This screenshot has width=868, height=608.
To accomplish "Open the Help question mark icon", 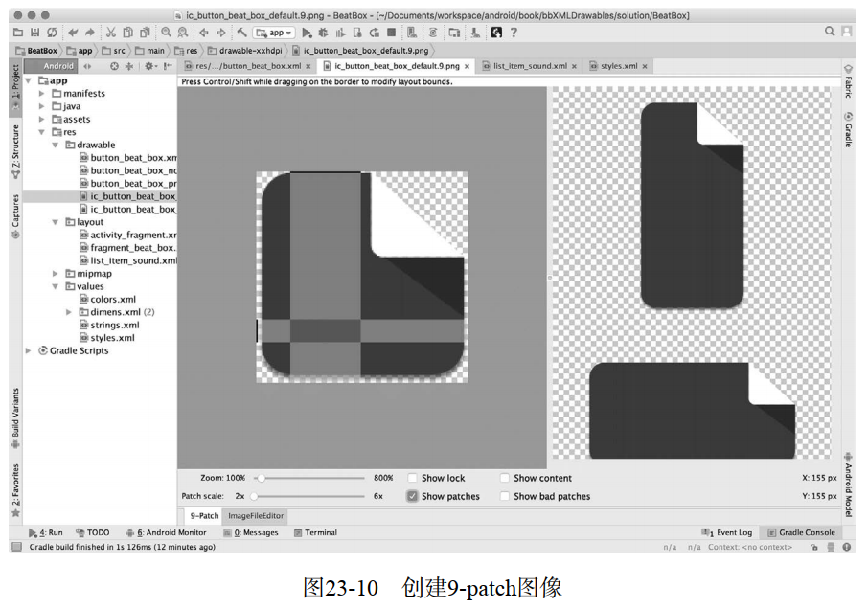I will pyautogui.click(x=514, y=33).
